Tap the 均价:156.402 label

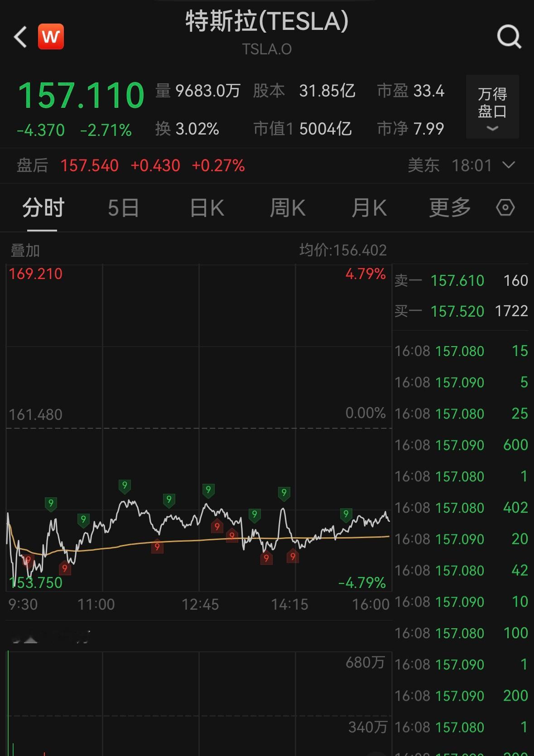click(343, 250)
